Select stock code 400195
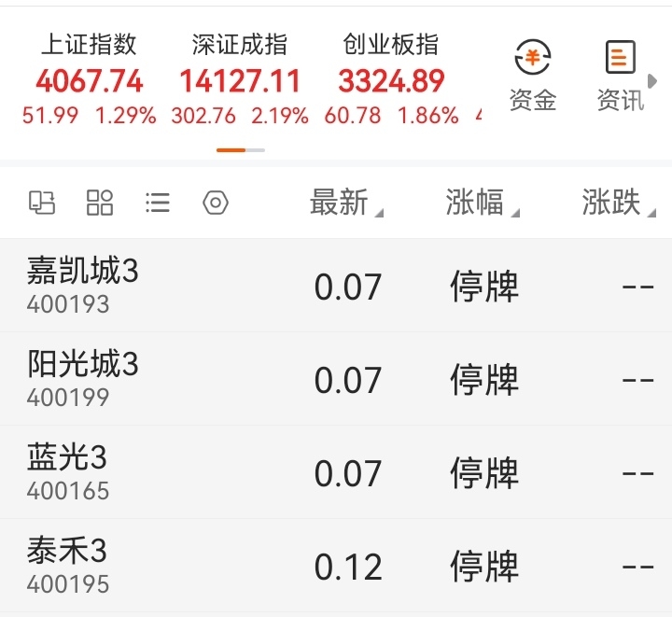Viewport: 672px width, 617px height. tap(68, 584)
